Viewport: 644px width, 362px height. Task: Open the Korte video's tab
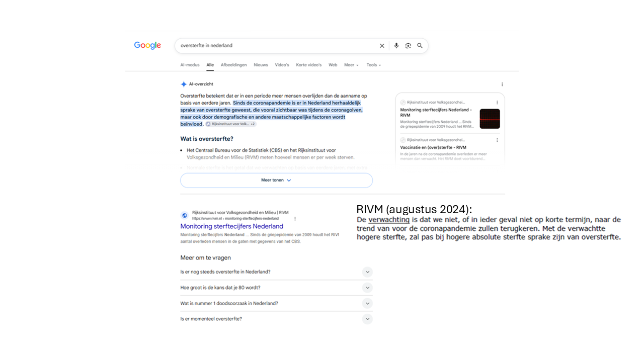coord(308,65)
